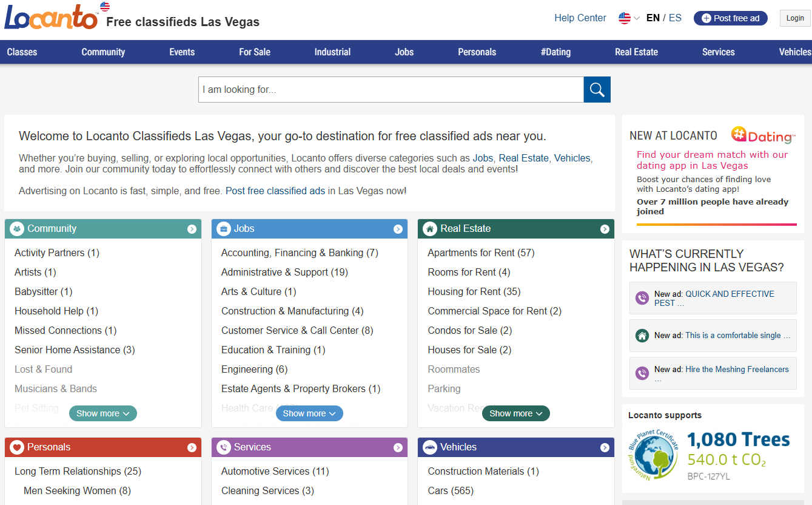Open Engineering (6) jobs
This screenshot has width=812, height=505.
point(254,370)
